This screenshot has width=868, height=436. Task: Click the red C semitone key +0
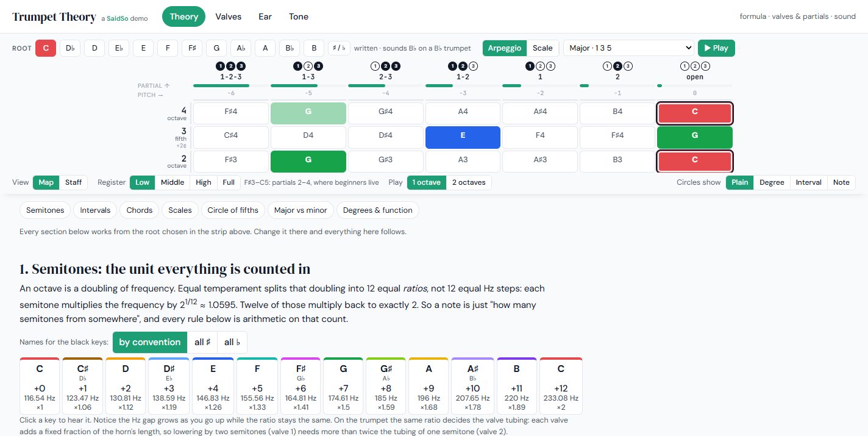click(x=40, y=386)
